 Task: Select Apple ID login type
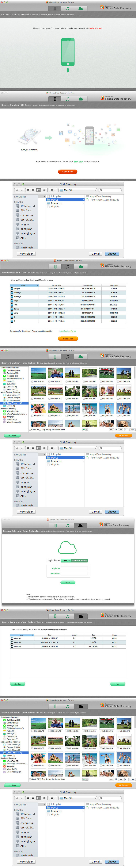coord(66,561)
